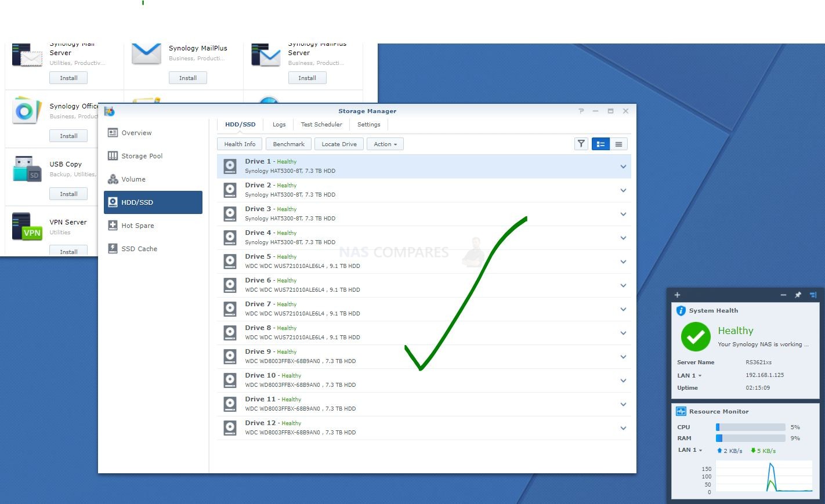Expand Drive 1 details chevron

coord(623,167)
